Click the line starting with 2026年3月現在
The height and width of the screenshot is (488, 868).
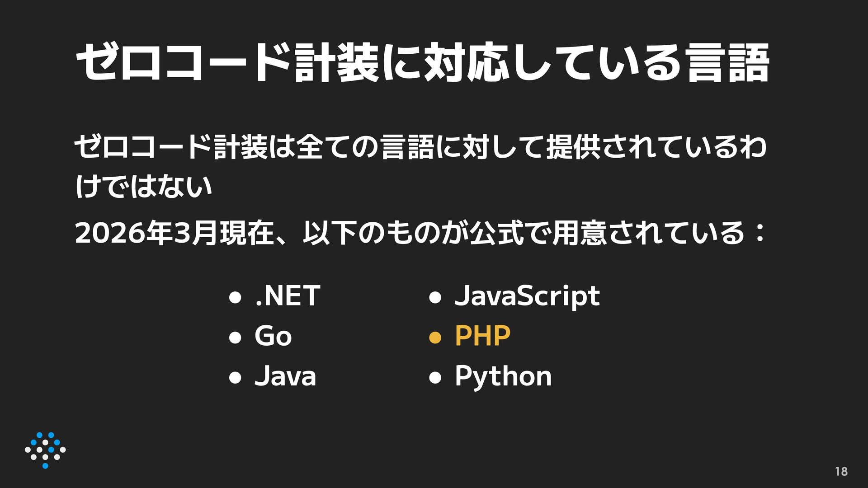tap(420, 233)
